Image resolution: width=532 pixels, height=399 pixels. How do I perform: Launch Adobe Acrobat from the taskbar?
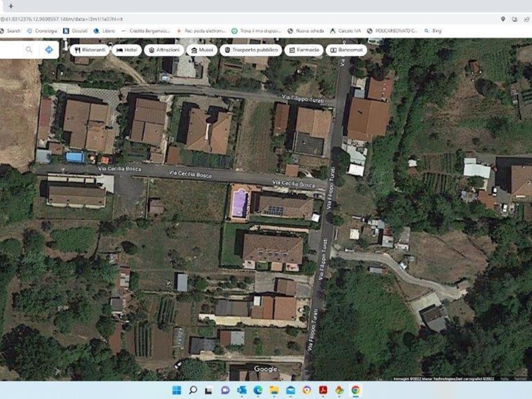(323, 390)
